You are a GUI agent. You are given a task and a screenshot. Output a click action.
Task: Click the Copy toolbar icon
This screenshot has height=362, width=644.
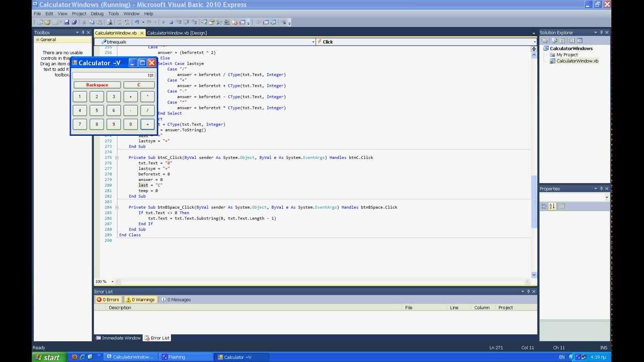[92, 22]
